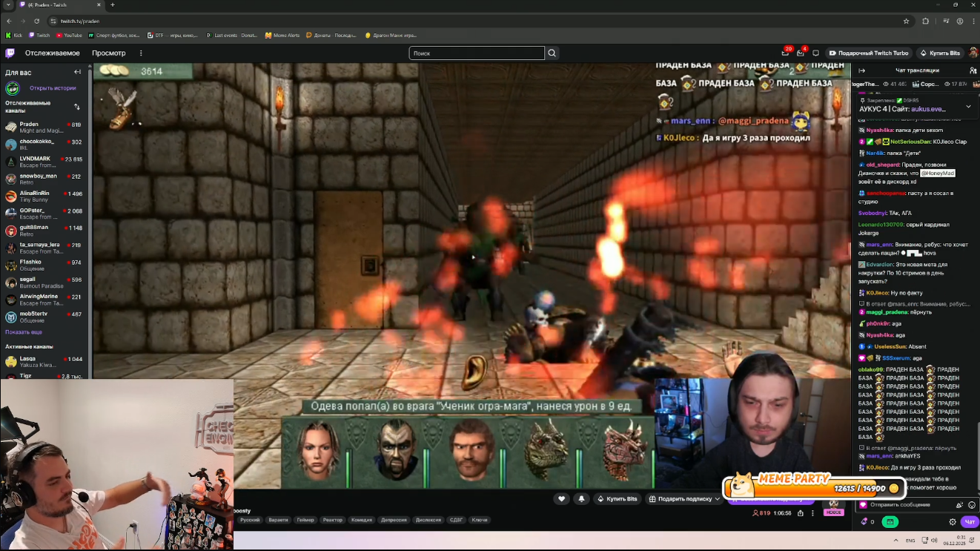Screen dimensions: 980x551
Task: Open the Twitch home logo
Action: [x=10, y=53]
